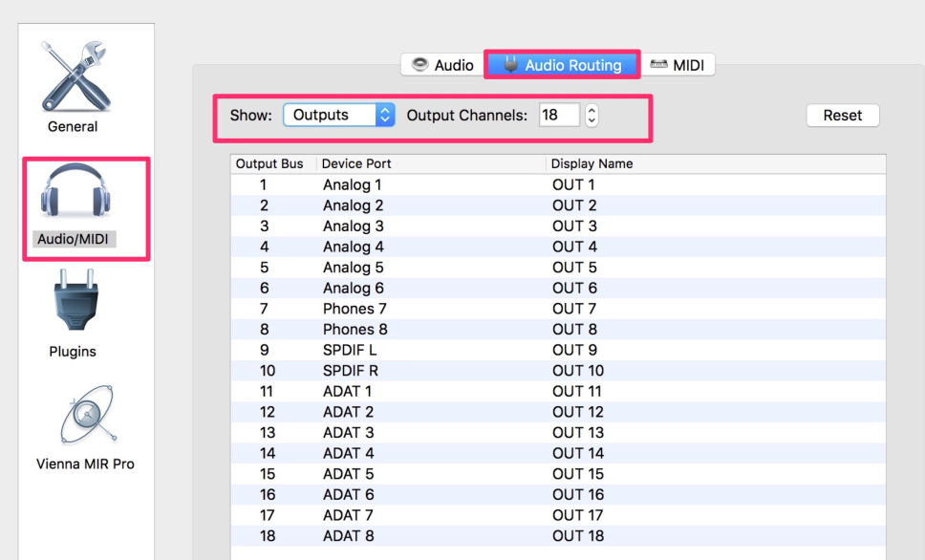Select the Phones 7 device port
Image resolution: width=925 pixels, height=560 pixels.
pyautogui.click(x=355, y=309)
